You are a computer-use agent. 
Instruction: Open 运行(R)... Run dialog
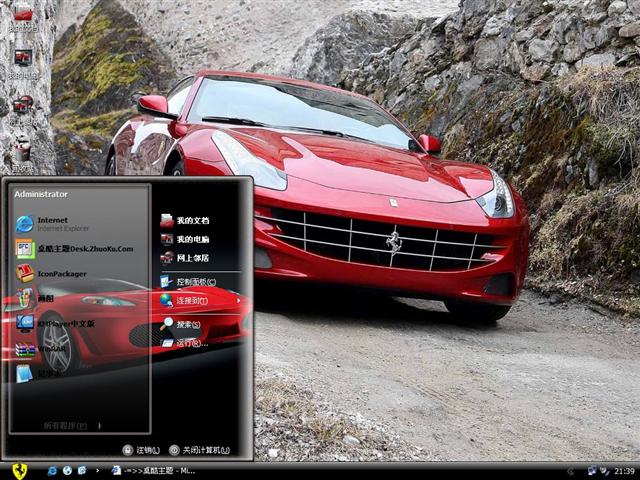(185, 343)
